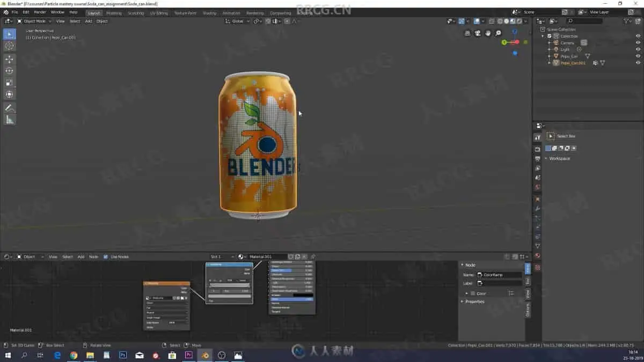Open the viewport View menu
Screen dimensions: 644x362
pyautogui.click(x=60, y=21)
